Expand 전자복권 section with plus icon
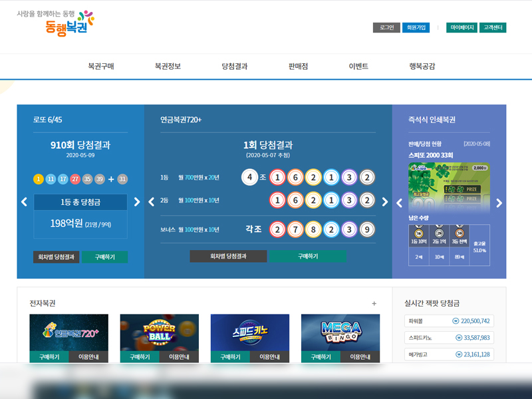The height and width of the screenshot is (399, 532). click(374, 303)
